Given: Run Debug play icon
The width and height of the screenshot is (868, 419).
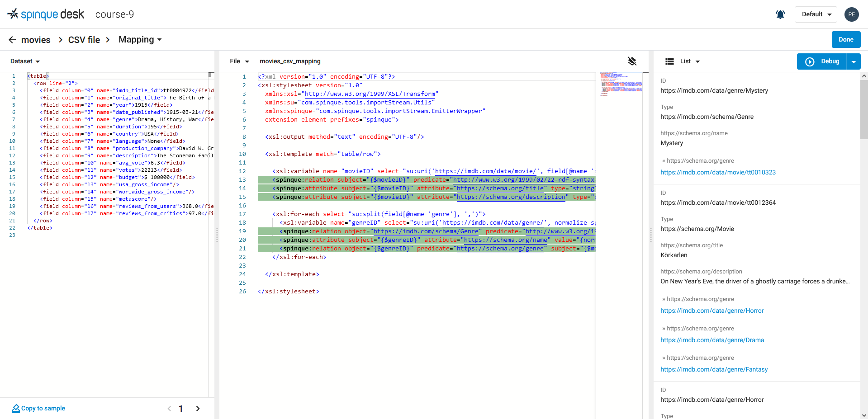Looking at the screenshot, I should 810,61.
